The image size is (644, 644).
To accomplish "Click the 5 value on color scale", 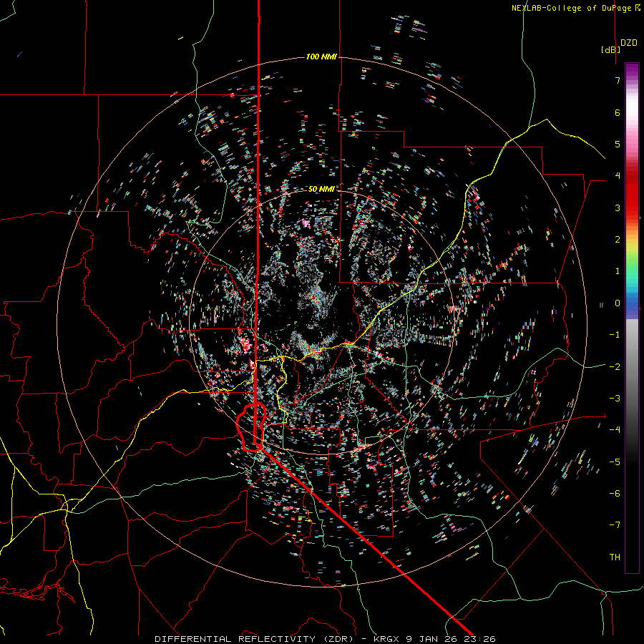I will [618, 144].
